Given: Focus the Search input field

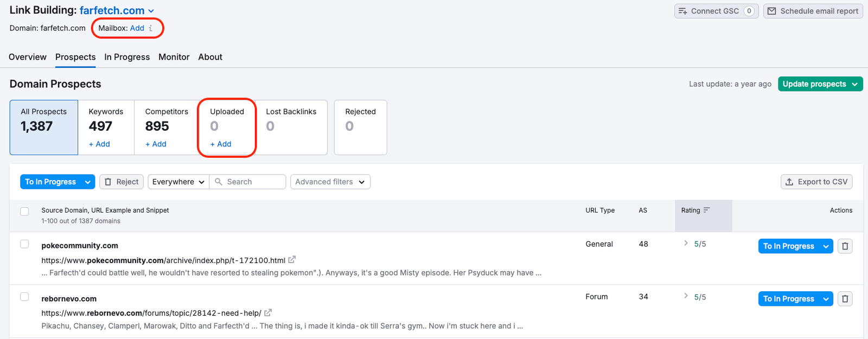Looking at the screenshot, I should 248,182.
